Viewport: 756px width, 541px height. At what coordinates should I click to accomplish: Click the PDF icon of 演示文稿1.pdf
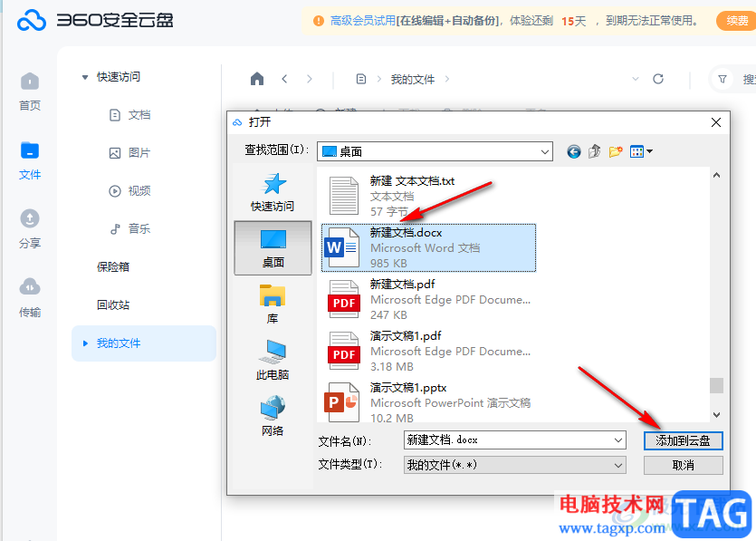(344, 351)
